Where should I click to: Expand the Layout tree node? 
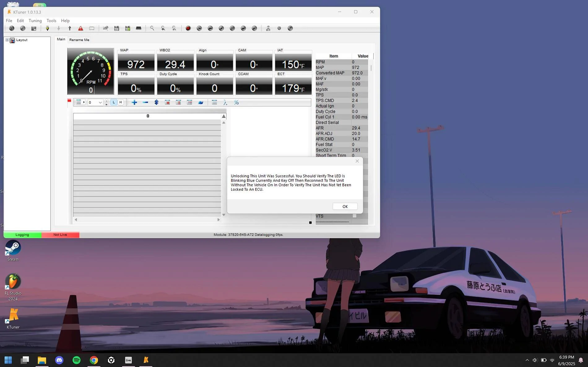point(7,40)
